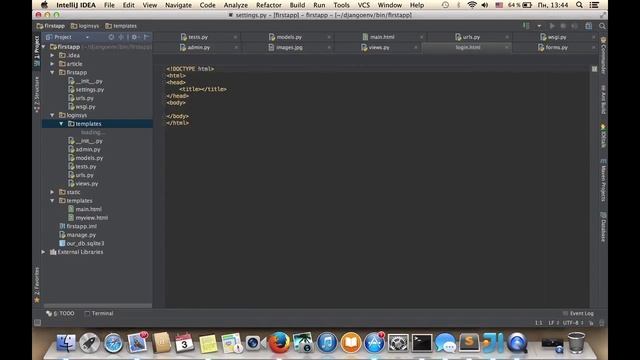Collapse the firstapp subfolder
Image resolution: width=640 pixels, height=360 pixels.
coord(52,72)
